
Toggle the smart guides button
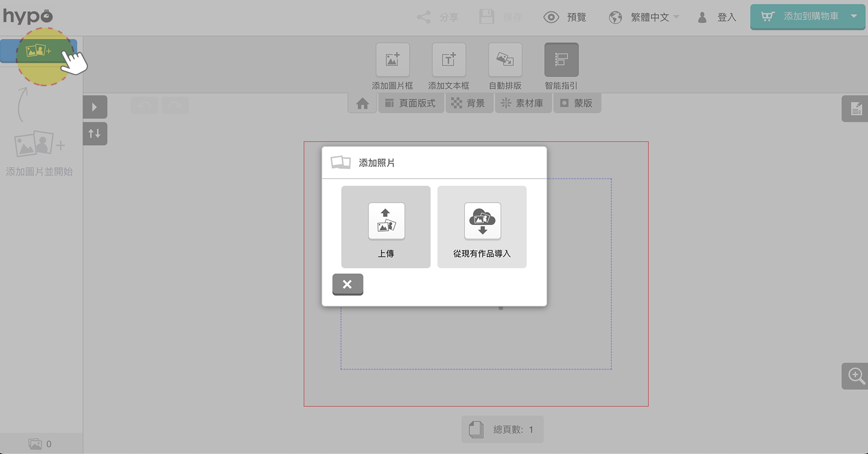(561, 60)
